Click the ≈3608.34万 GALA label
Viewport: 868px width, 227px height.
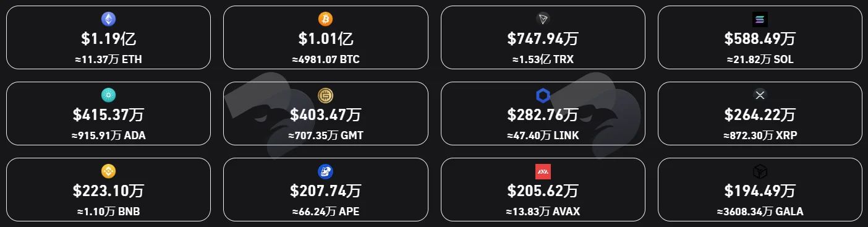[760, 212]
